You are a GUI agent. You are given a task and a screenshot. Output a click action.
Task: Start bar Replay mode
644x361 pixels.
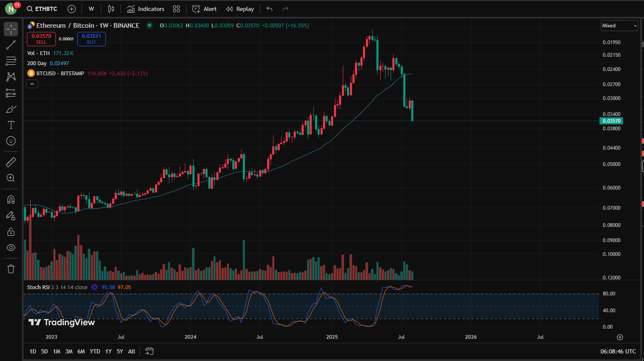(240, 9)
